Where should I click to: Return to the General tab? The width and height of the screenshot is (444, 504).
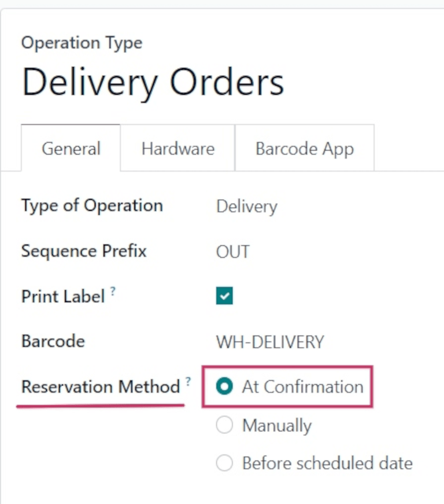tap(71, 148)
